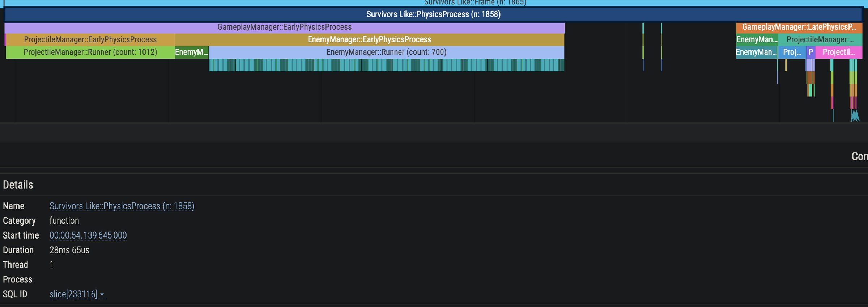Select the pink Projectil... slice

coord(839,52)
